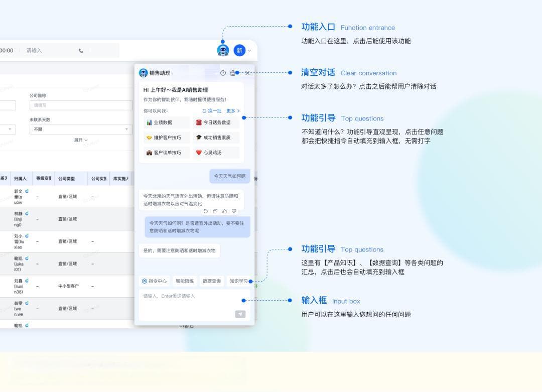Select the 维护客户技巧 quick question
The height and width of the screenshot is (392, 542).
point(166,138)
